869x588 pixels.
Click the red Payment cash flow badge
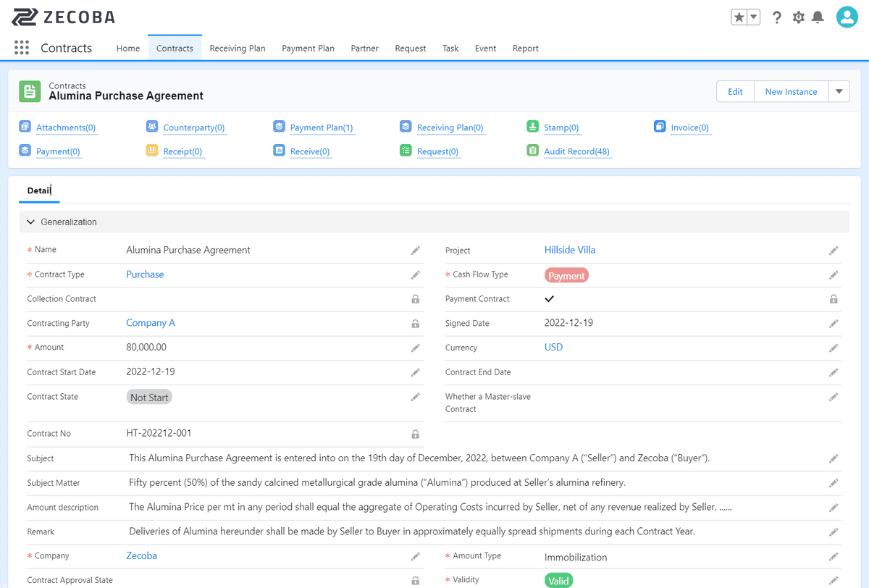566,275
